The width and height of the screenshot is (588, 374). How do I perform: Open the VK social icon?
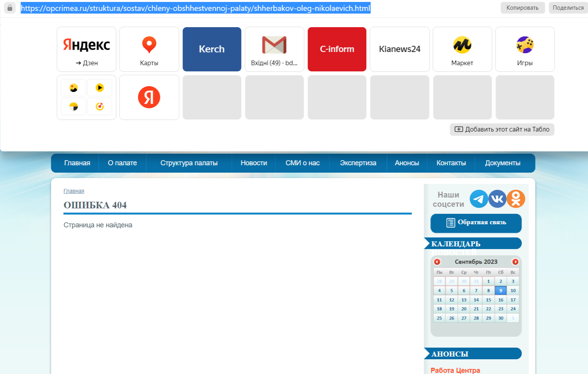click(498, 199)
